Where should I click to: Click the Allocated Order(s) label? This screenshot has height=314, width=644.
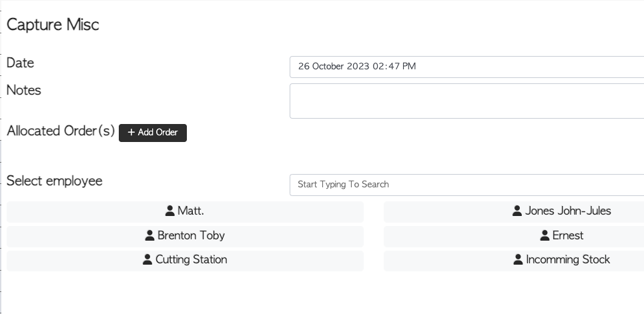tap(61, 131)
